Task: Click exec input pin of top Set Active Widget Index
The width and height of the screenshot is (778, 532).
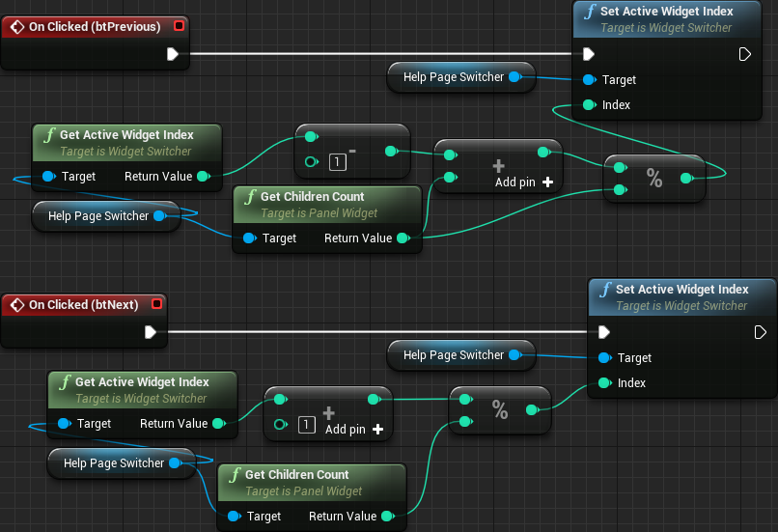Action: 589,54
